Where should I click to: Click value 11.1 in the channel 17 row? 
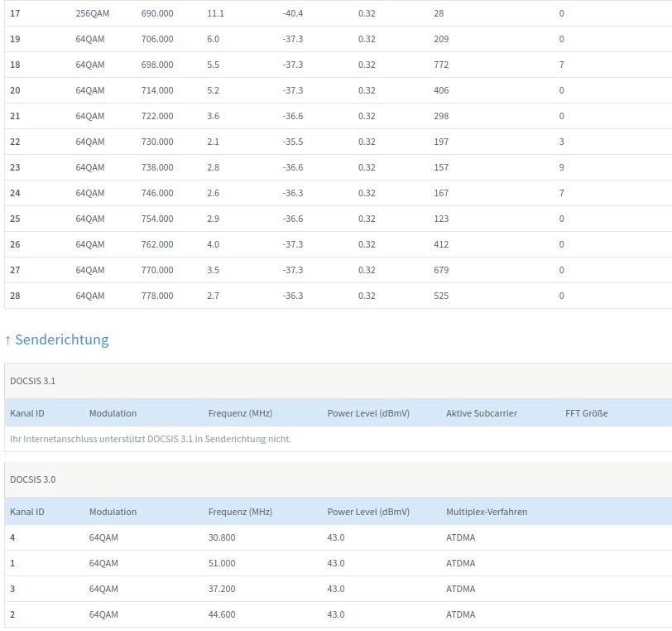pyautogui.click(x=215, y=13)
